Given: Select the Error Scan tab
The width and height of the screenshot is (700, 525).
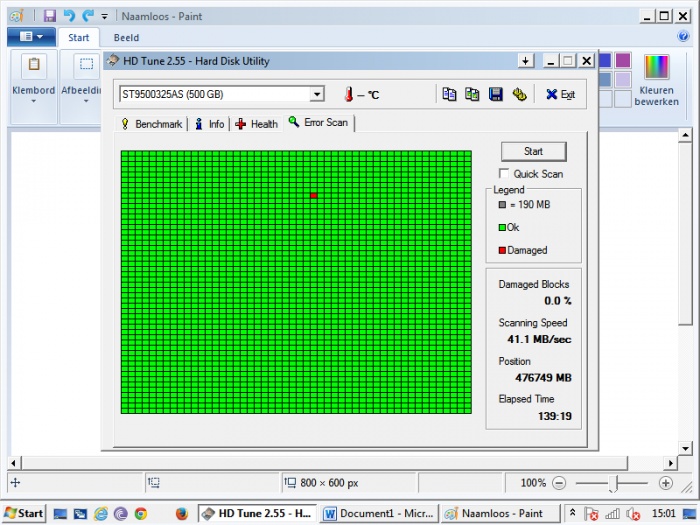Looking at the screenshot, I should [x=318, y=122].
